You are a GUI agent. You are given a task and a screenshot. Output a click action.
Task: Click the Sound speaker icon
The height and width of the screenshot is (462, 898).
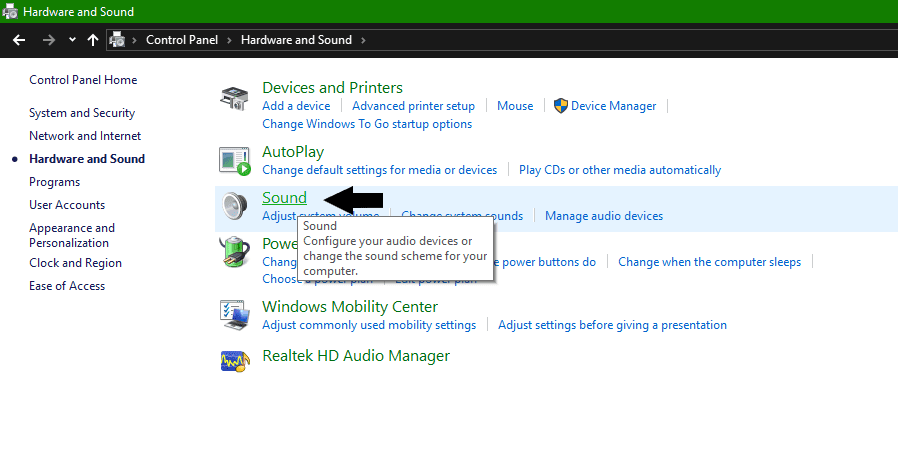point(234,207)
